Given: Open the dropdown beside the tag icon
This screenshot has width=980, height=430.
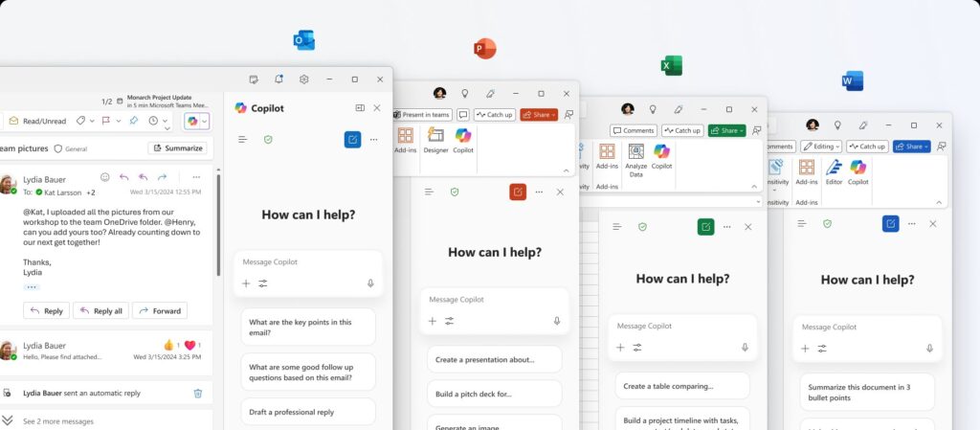Looking at the screenshot, I should 92,122.
